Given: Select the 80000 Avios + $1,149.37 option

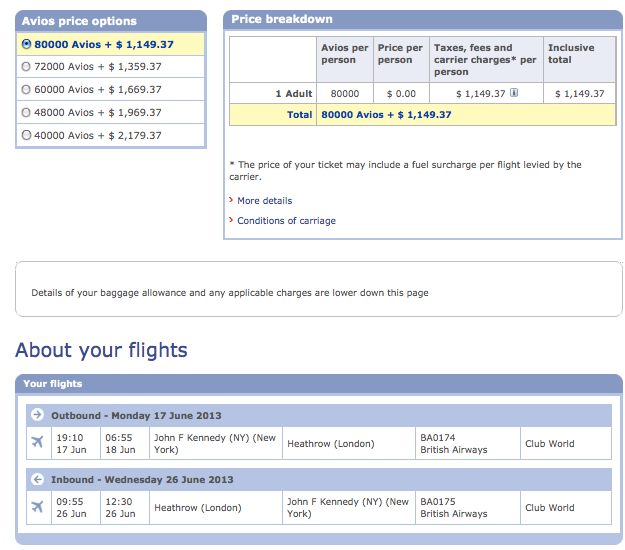Looking at the screenshot, I should coord(26,44).
